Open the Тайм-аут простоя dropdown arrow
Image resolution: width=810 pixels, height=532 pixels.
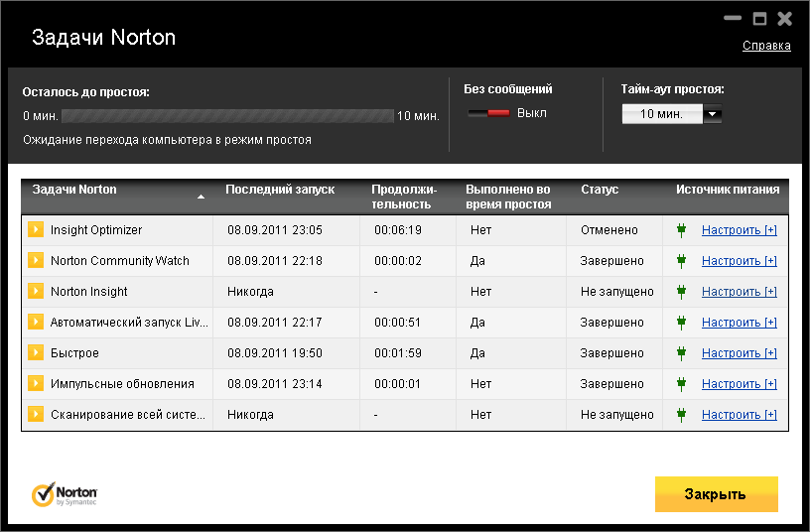coord(713,114)
